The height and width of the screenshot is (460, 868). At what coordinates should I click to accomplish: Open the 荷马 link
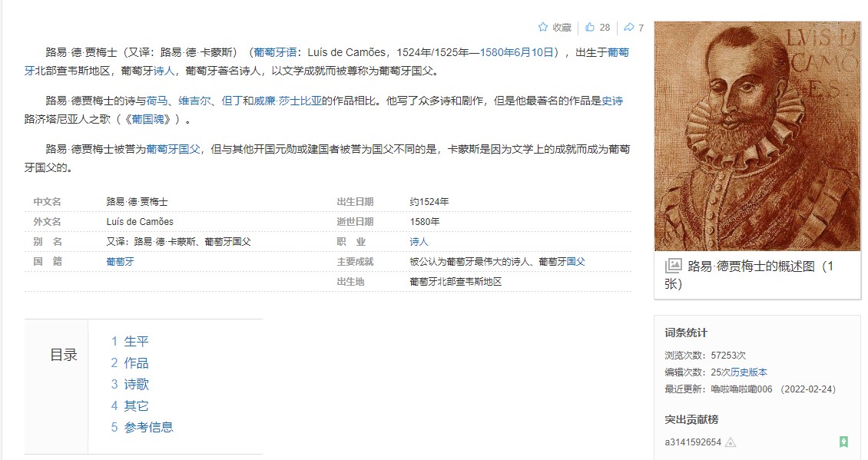tap(157, 101)
